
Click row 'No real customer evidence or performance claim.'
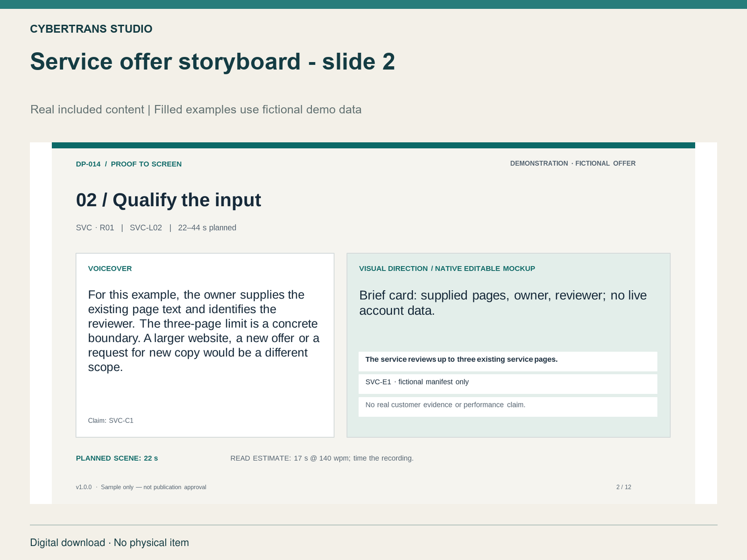(x=508, y=407)
